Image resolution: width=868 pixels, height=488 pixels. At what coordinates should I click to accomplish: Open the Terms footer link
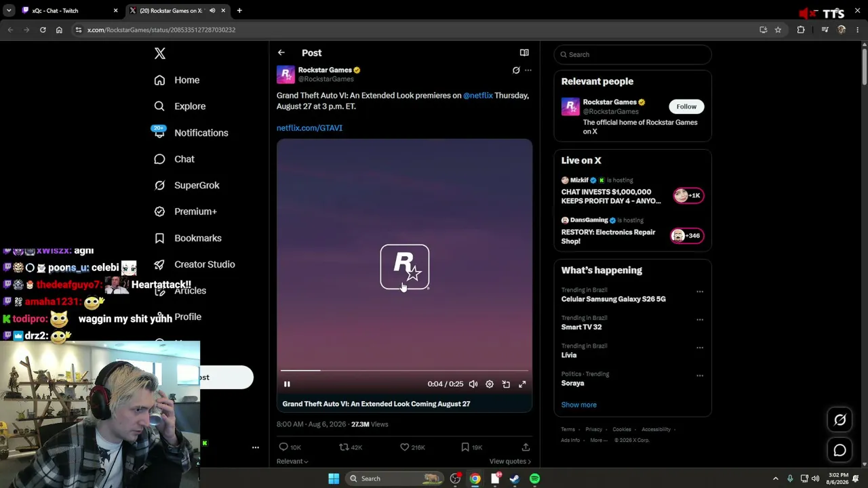568,430
